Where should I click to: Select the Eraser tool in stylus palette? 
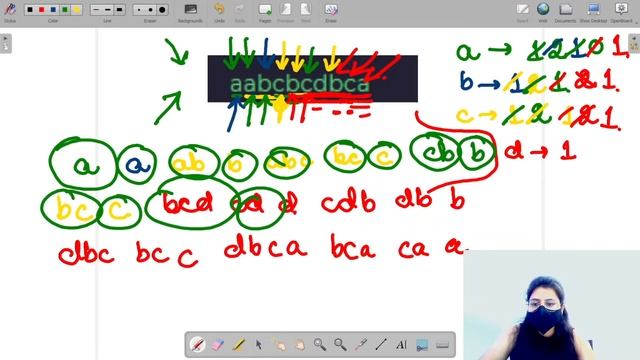218,345
